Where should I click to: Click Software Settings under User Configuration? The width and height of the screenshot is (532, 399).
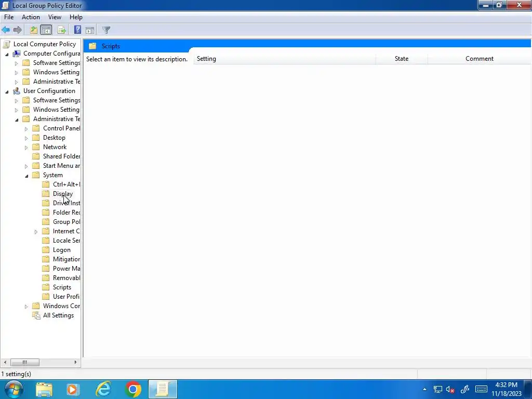pos(57,100)
